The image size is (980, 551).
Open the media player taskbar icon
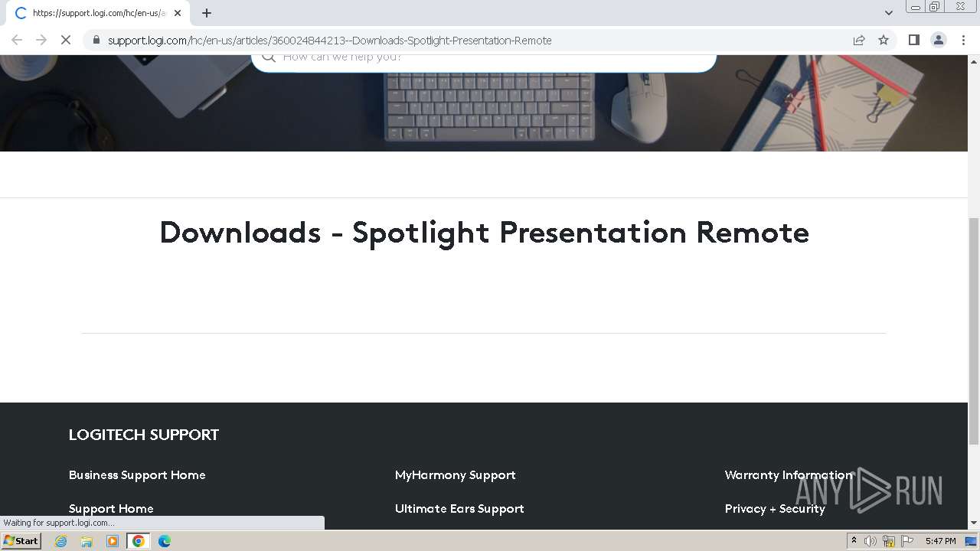pos(113,541)
